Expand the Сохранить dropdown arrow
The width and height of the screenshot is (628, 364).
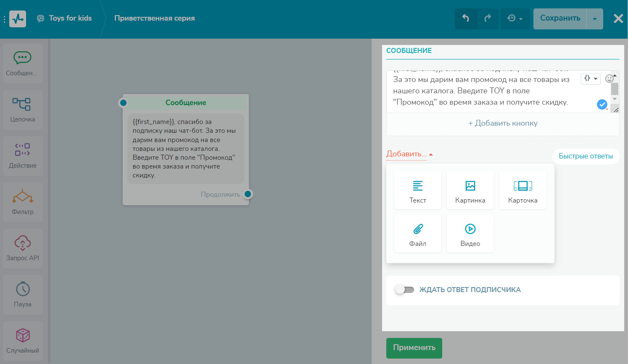coord(595,19)
